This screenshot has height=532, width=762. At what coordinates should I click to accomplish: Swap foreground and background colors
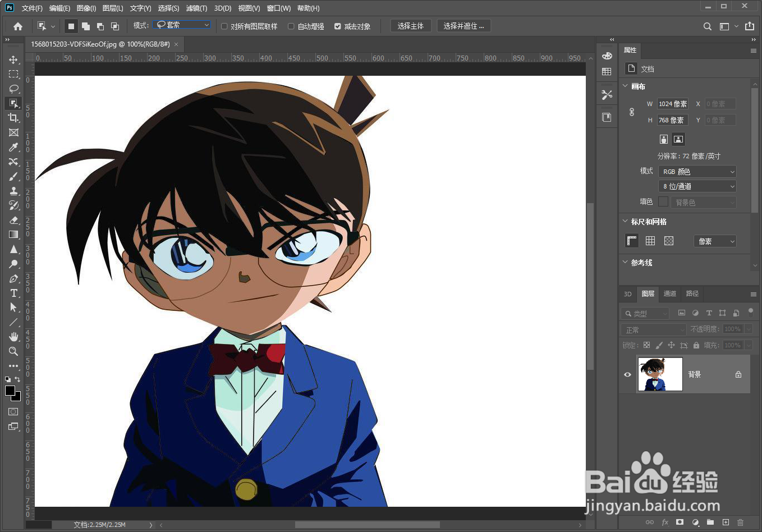[x=18, y=379]
